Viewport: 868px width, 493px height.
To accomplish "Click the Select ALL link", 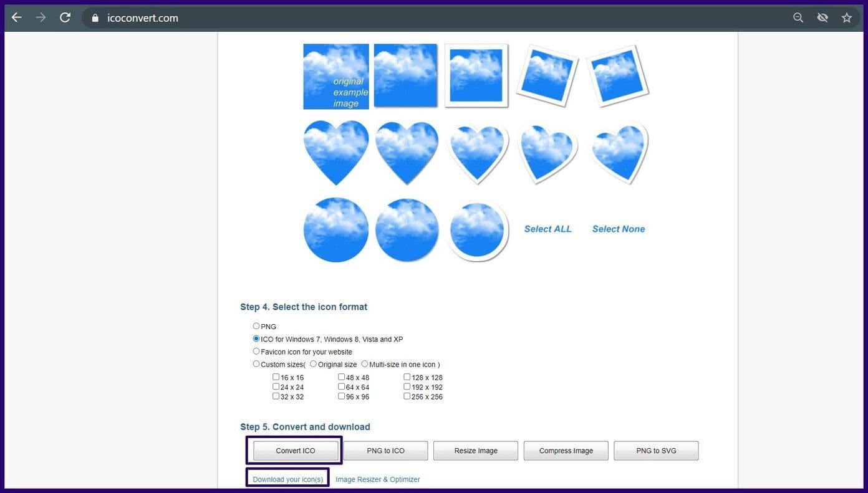I will [x=547, y=229].
